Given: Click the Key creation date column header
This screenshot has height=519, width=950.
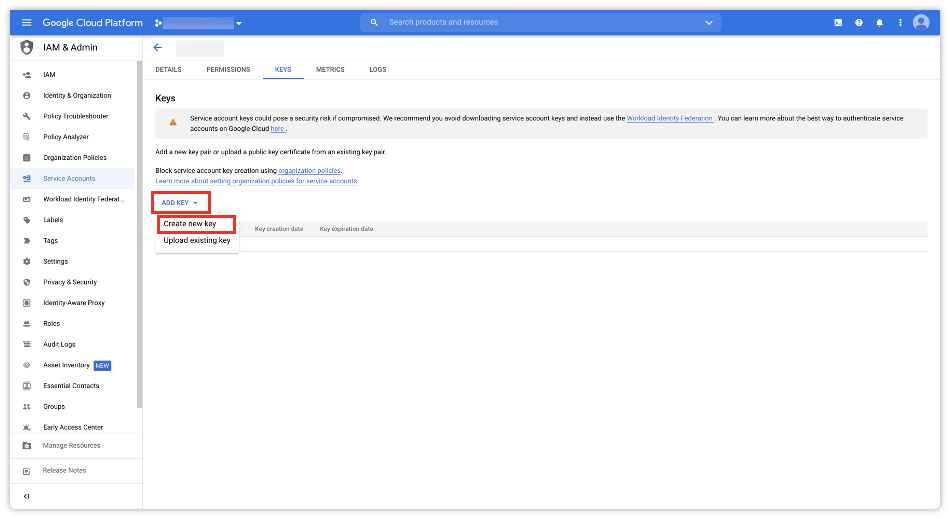Looking at the screenshot, I should (279, 229).
